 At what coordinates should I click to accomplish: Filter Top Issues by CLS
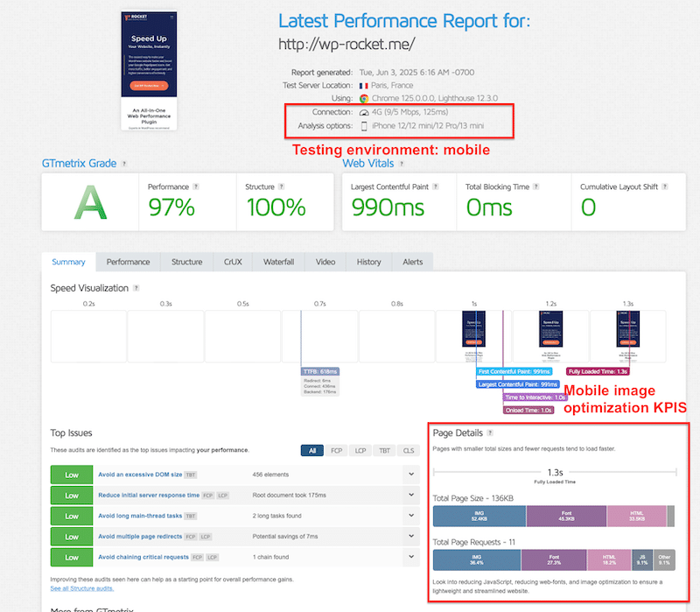tap(409, 450)
